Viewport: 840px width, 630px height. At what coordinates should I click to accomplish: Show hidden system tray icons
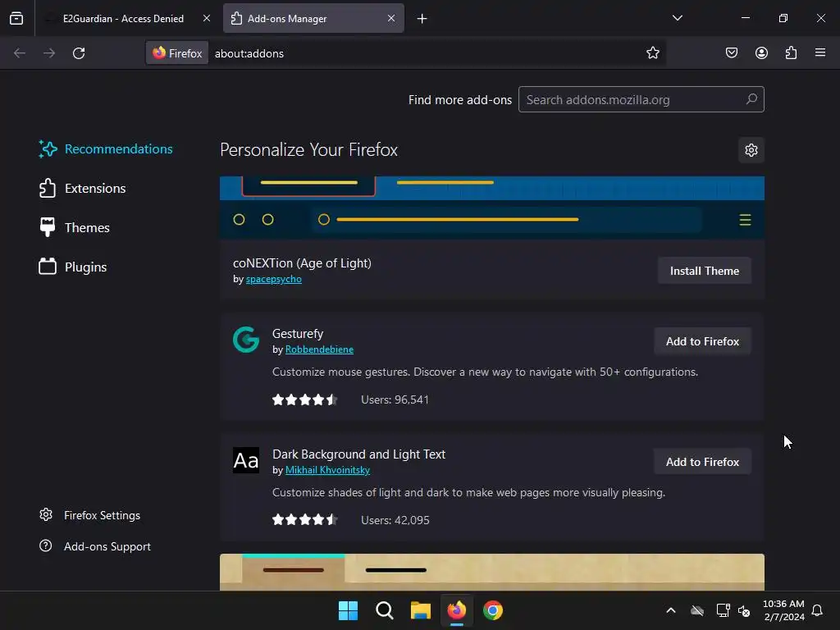point(671,610)
